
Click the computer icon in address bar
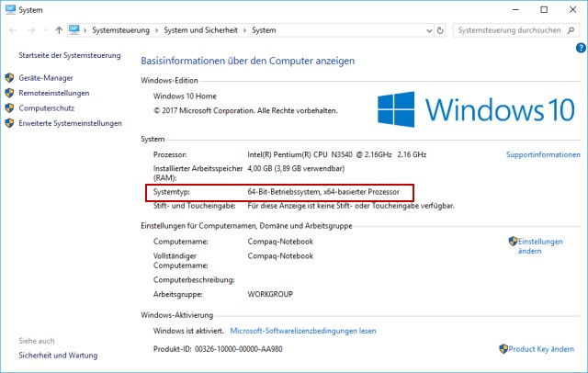(x=74, y=29)
